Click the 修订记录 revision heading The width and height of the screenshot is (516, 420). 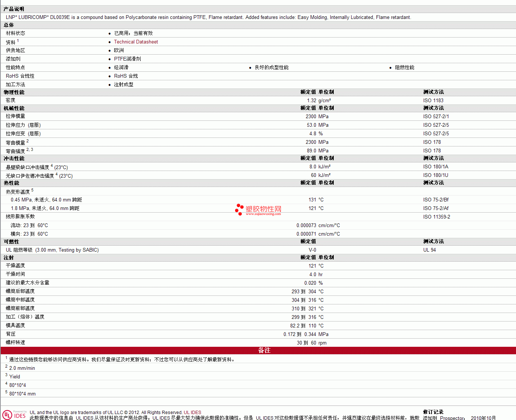click(433, 412)
